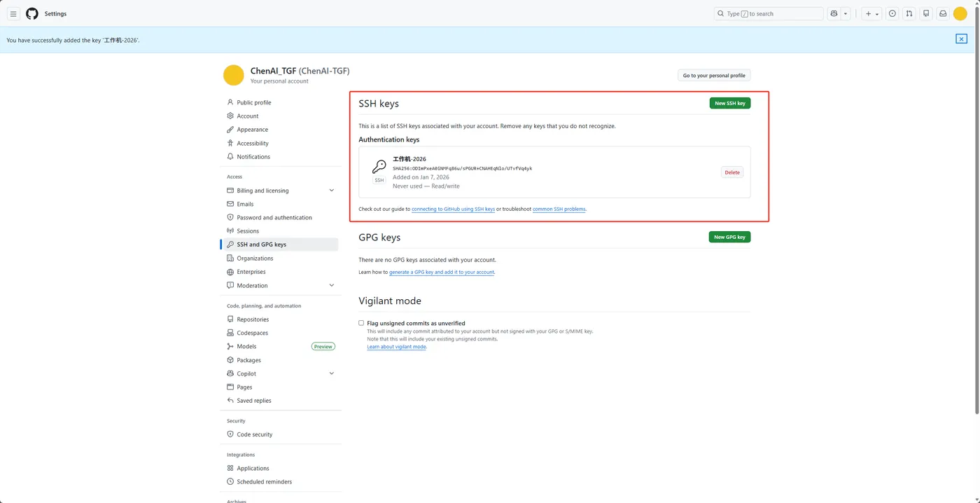Image resolution: width=980 pixels, height=503 pixels.
Task: Open the Copilot chat icon in header
Action: [x=834, y=13]
